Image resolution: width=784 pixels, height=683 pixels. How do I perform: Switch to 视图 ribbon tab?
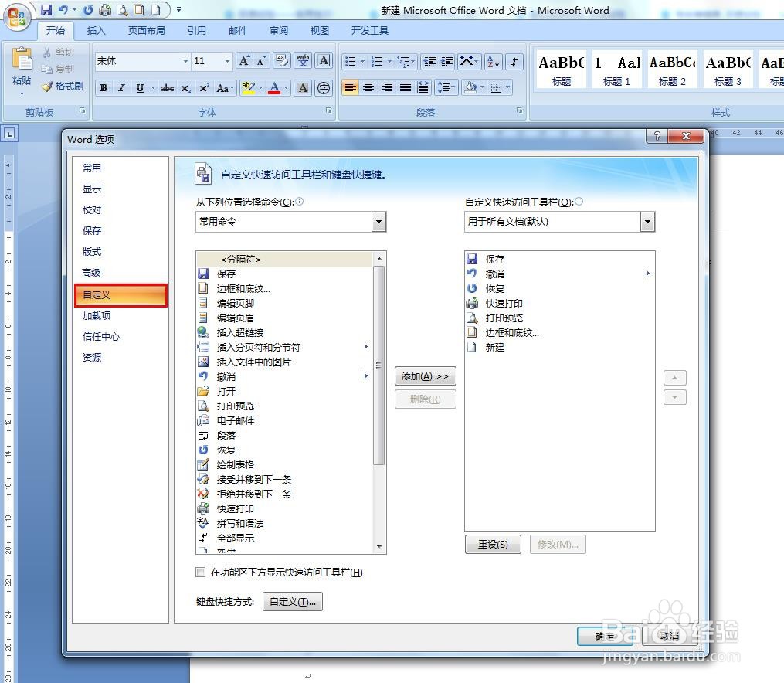pos(320,30)
